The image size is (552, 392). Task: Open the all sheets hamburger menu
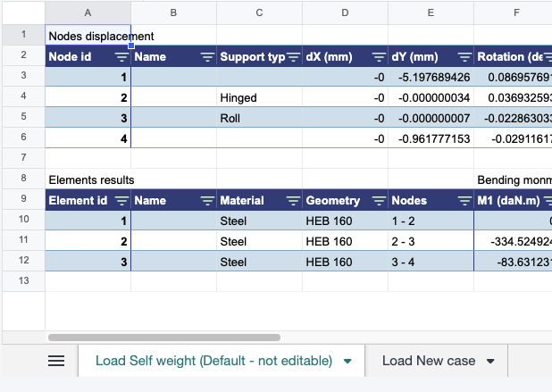(x=56, y=361)
